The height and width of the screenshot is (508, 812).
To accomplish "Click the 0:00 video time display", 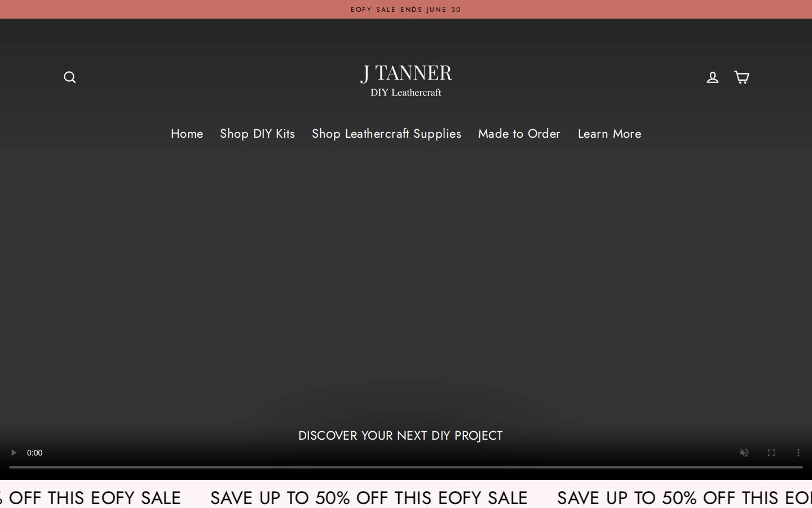I will point(35,453).
